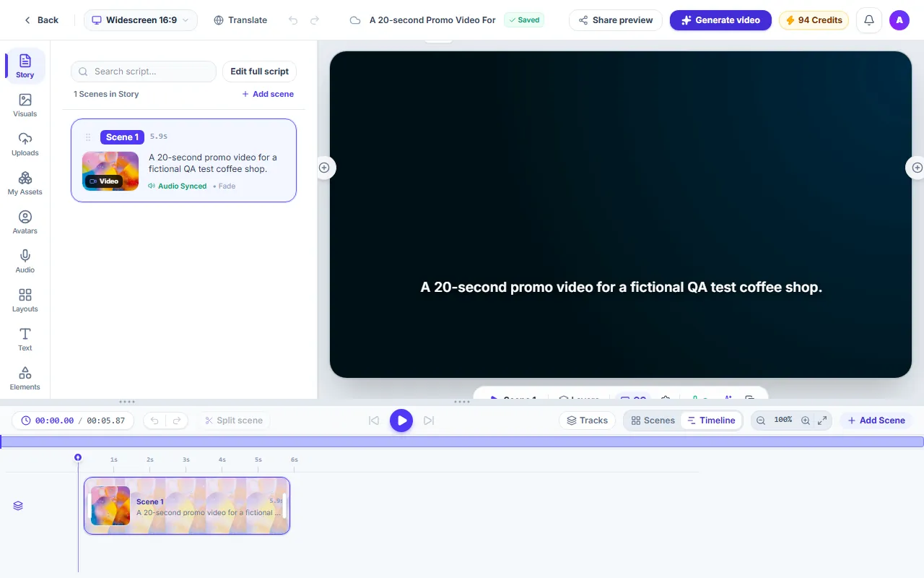Add a scene after via right plus circle
The image size is (924, 578).
(917, 168)
